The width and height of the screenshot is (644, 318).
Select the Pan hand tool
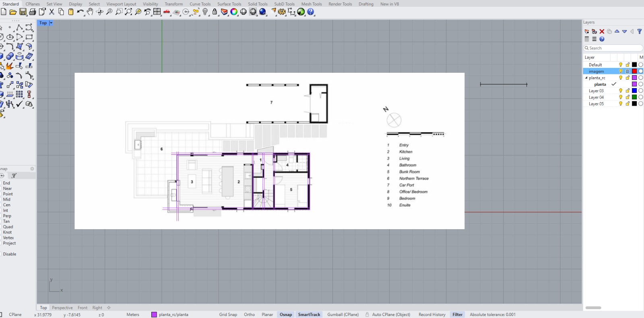click(x=90, y=12)
